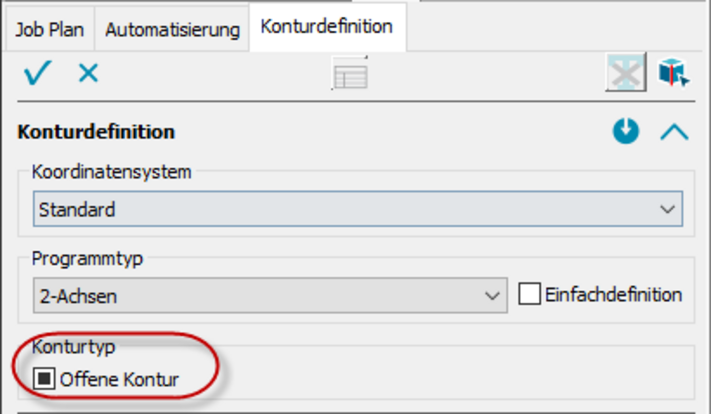The width and height of the screenshot is (711, 414).
Task: Click the 3D cube icon
Action: tap(674, 73)
